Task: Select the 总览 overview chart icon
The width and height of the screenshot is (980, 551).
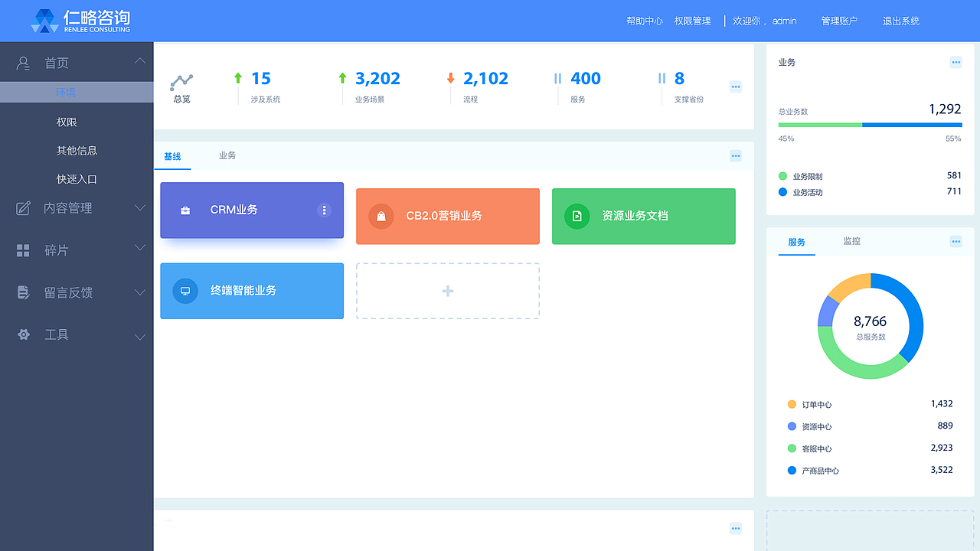Action: click(181, 79)
